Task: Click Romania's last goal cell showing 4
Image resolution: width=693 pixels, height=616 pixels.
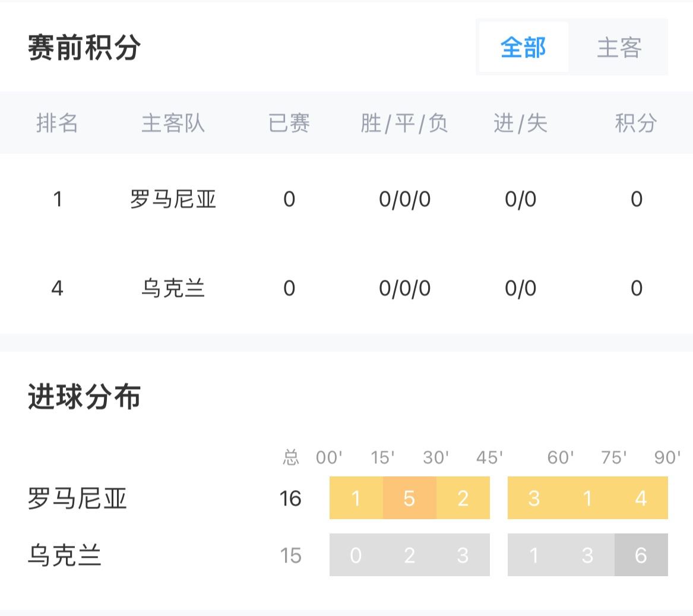Action: [x=641, y=498]
